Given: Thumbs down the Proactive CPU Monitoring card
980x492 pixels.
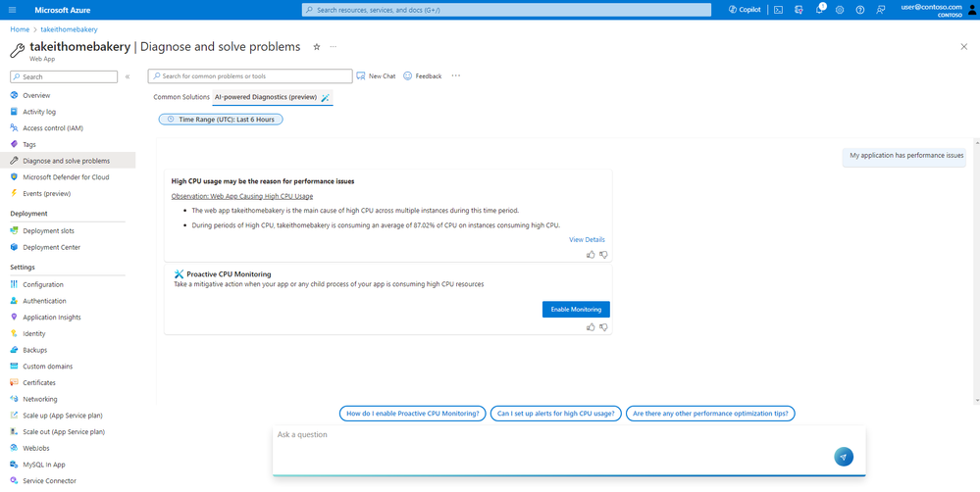Looking at the screenshot, I should (603, 327).
